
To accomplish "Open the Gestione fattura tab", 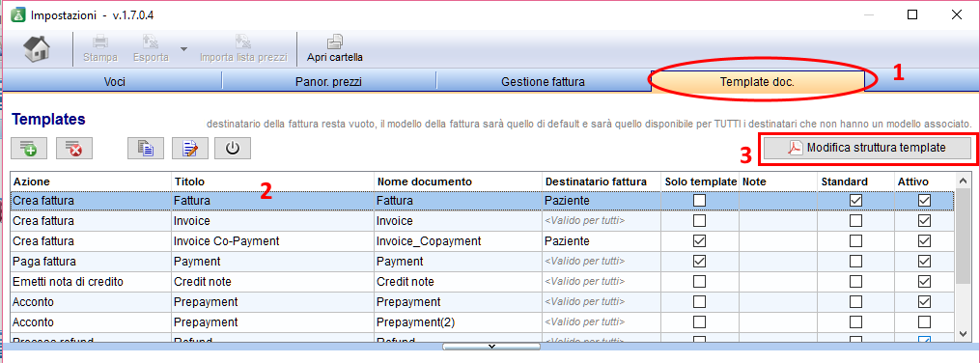I will tap(544, 81).
